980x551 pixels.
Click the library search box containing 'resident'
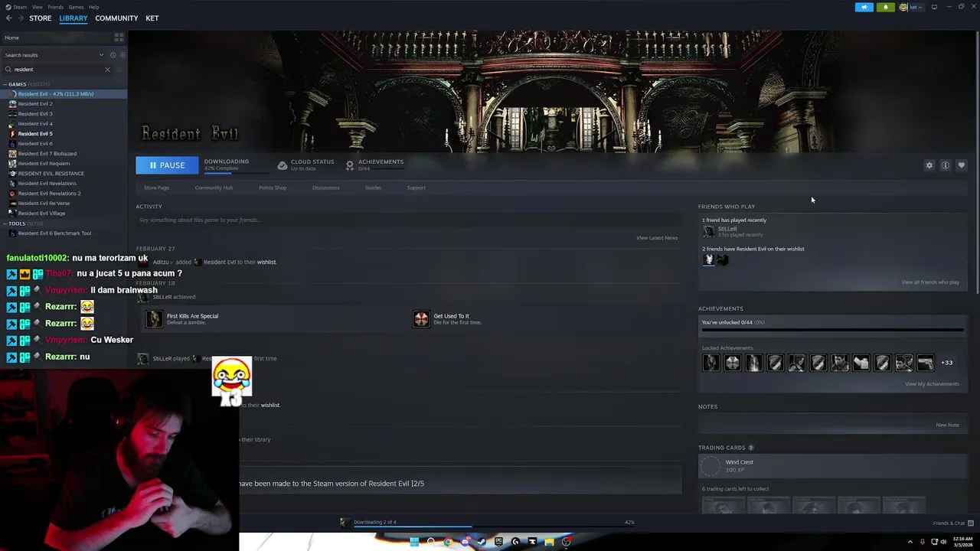(56, 70)
